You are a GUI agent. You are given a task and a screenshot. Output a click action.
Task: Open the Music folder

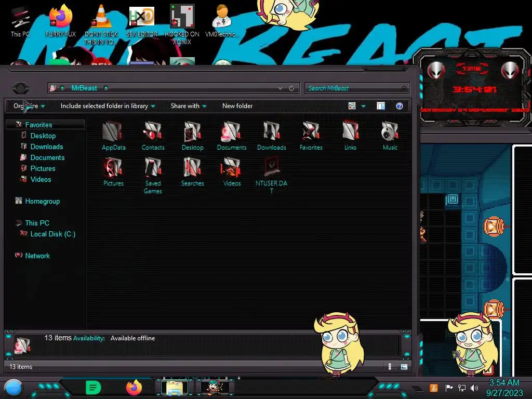390,136
